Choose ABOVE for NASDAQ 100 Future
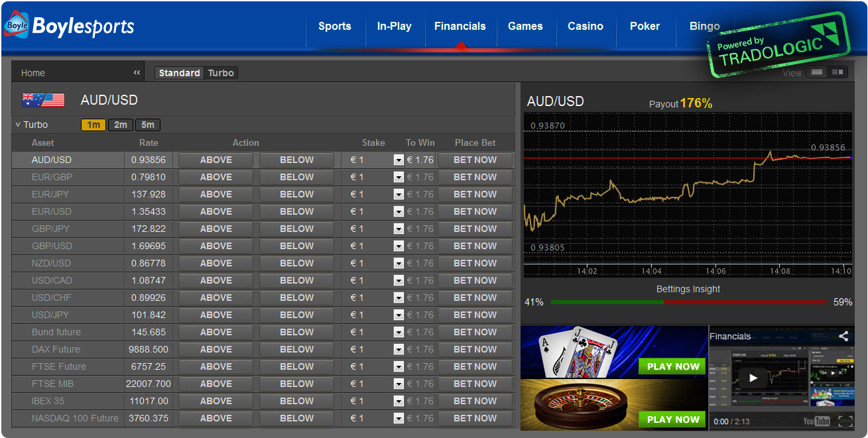 [x=216, y=418]
